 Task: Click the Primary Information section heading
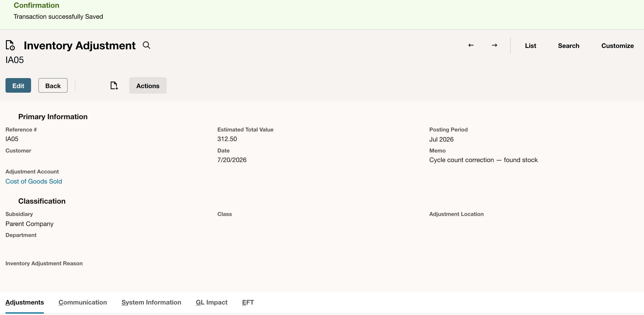[x=53, y=117]
